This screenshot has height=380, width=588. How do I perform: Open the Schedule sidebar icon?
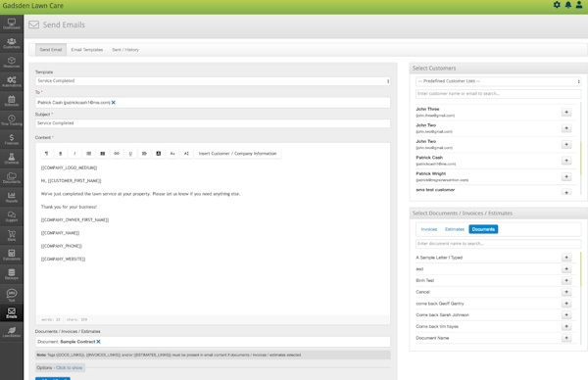coord(12,101)
